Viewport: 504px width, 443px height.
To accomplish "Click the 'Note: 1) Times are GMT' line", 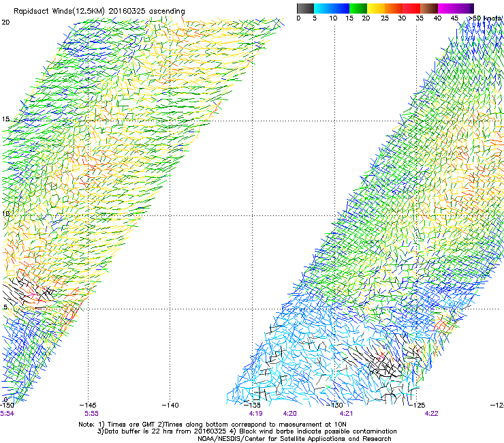I will (x=212, y=425).
